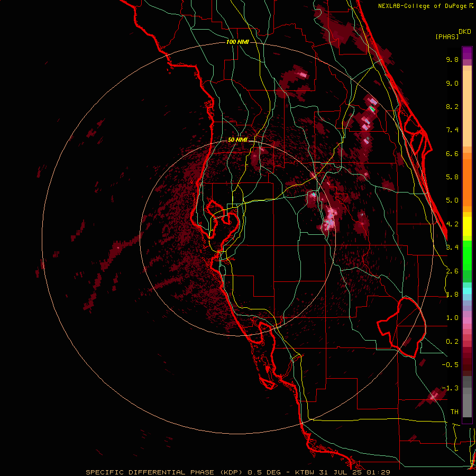Click the [PHAS] units label
476x476 pixels.
[x=447, y=36]
